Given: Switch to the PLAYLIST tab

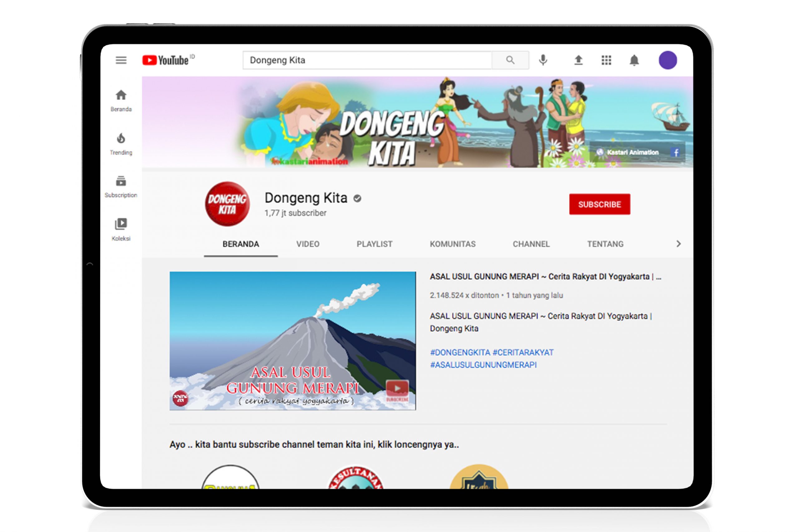Looking at the screenshot, I should (x=374, y=244).
